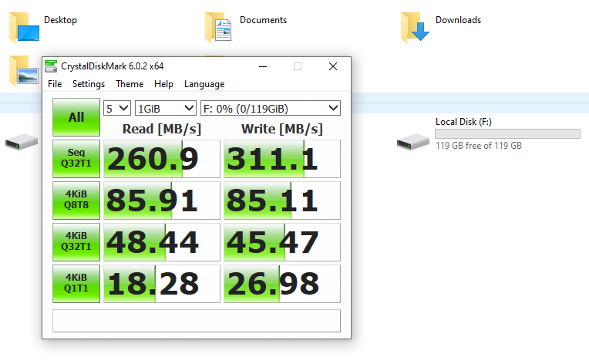This screenshot has width=589, height=364.
Task: Open the File menu
Action: (x=55, y=84)
